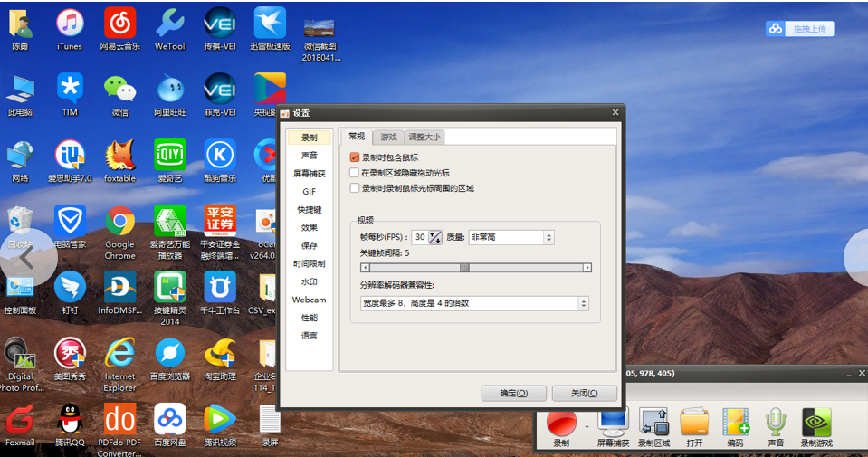Click the 关键帧间隔 slider handle
This screenshot has width=868, height=457.
pos(464,268)
